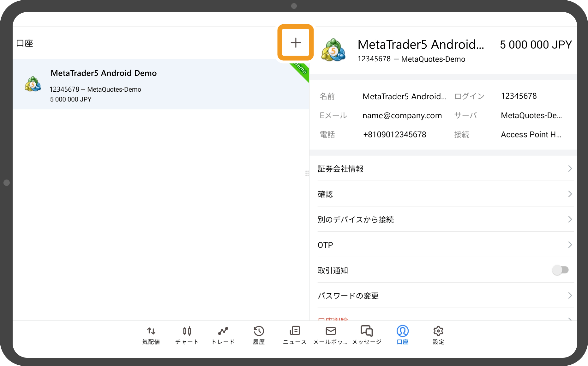Switch to the チャート chart tab
Viewport: 588px width, 366px height.
[x=187, y=335]
